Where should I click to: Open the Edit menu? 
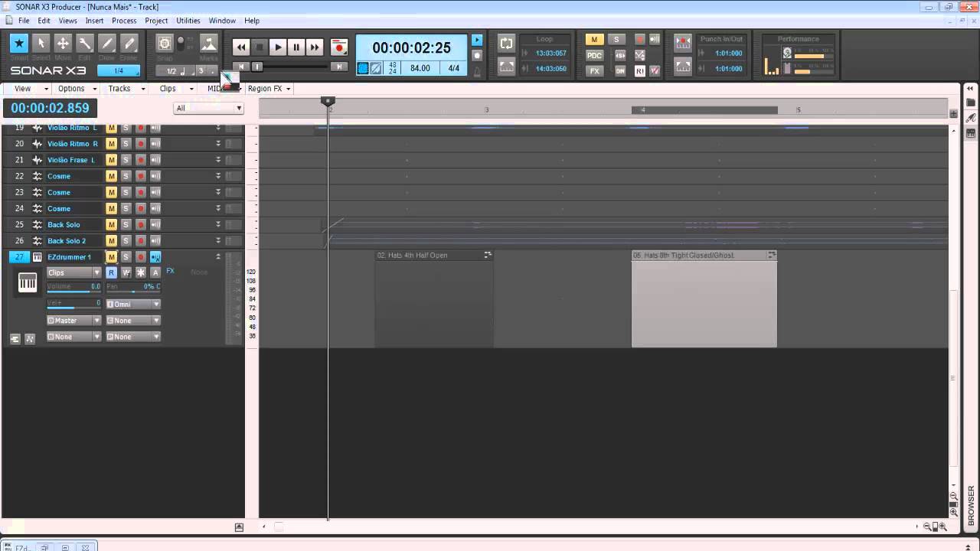coord(44,21)
